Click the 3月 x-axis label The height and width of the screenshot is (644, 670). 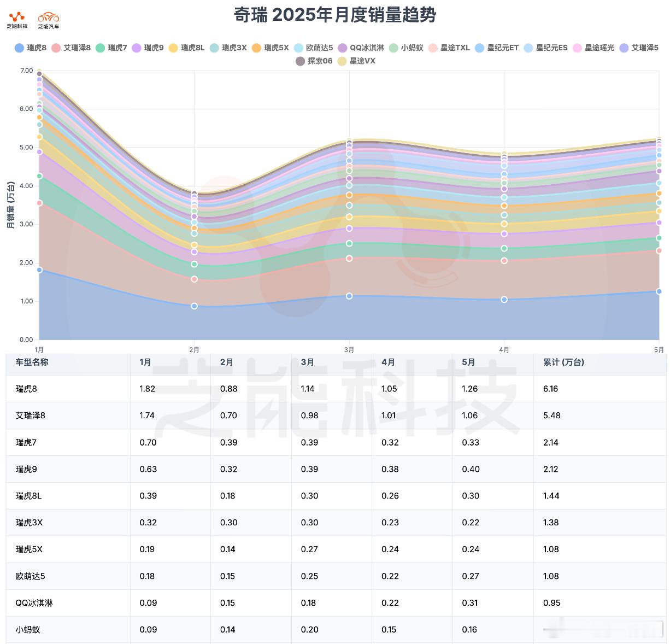click(x=349, y=350)
